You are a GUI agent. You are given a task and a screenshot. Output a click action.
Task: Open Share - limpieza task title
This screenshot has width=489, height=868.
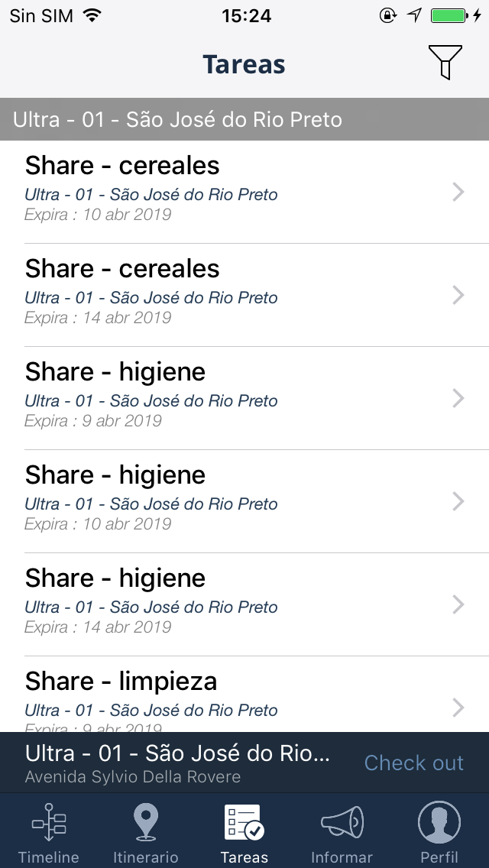tap(121, 681)
